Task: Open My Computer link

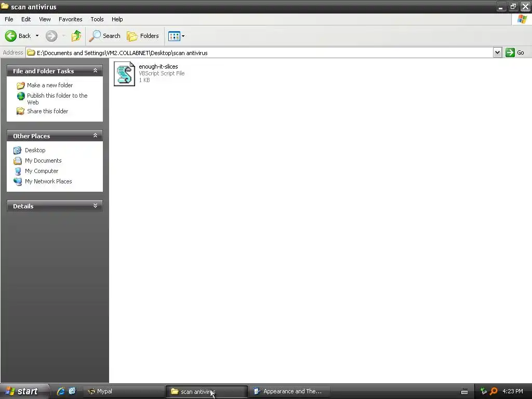Action: pyautogui.click(x=42, y=171)
